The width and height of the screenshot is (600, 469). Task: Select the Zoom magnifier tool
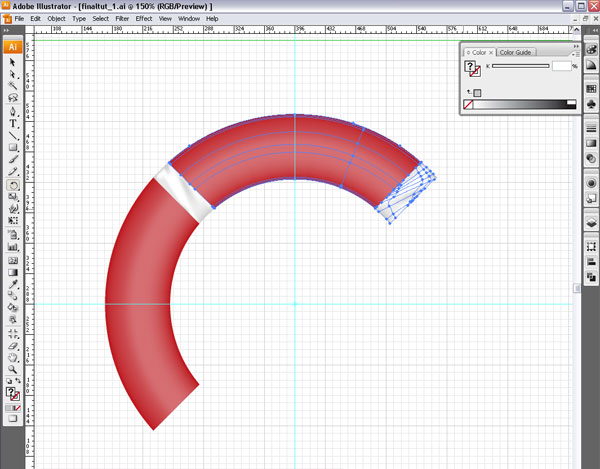point(13,369)
